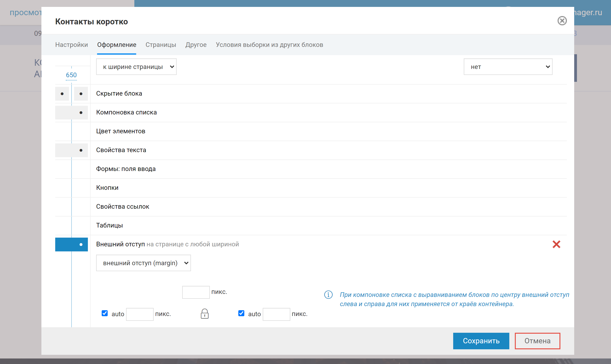Click the «Отмена» button
Image resolution: width=611 pixels, height=364 pixels.
coord(537,341)
